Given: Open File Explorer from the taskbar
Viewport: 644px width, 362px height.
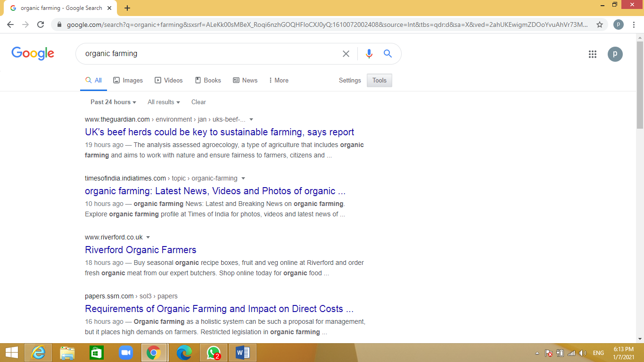Looking at the screenshot, I should click(x=67, y=353).
